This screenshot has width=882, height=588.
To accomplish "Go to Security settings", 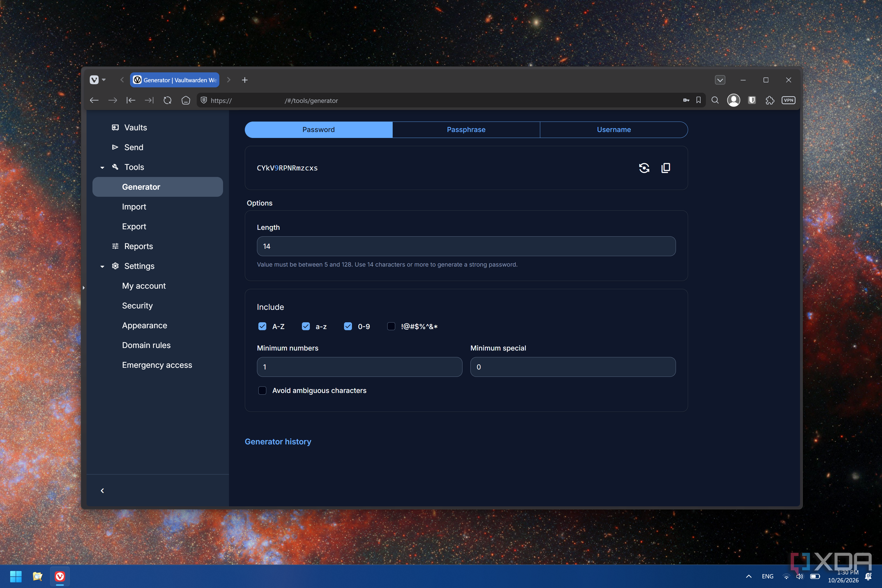I will [x=137, y=306].
